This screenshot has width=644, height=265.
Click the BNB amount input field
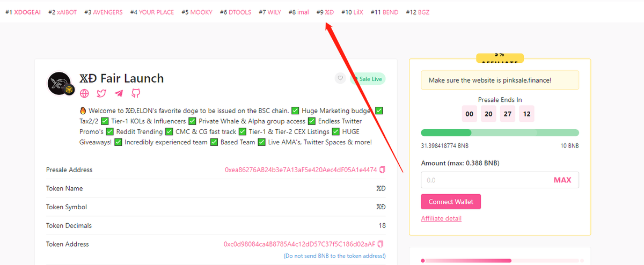pos(500,180)
